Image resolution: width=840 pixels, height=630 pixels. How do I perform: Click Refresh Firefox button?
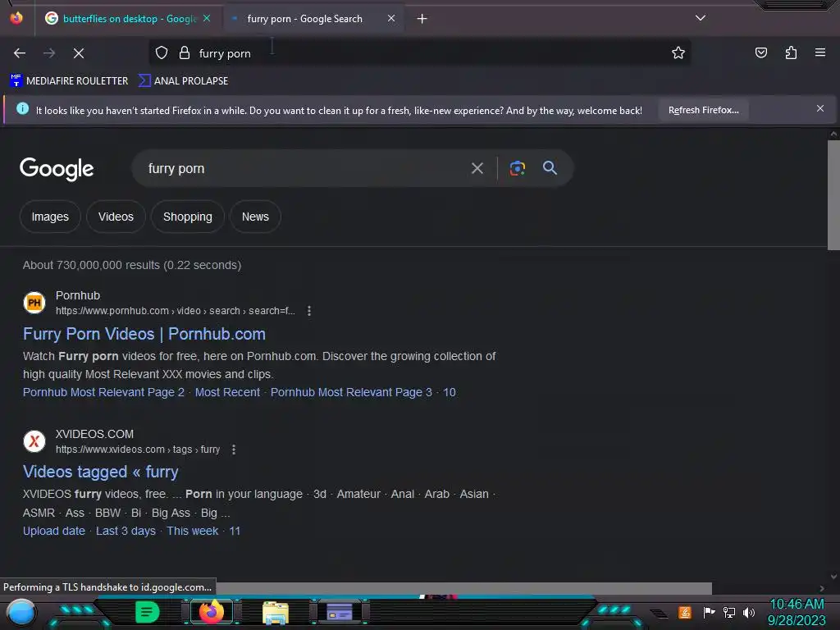point(703,110)
